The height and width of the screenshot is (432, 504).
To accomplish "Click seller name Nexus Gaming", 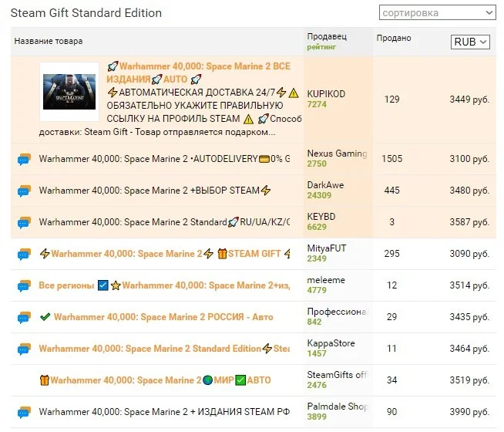I will pyautogui.click(x=337, y=154).
